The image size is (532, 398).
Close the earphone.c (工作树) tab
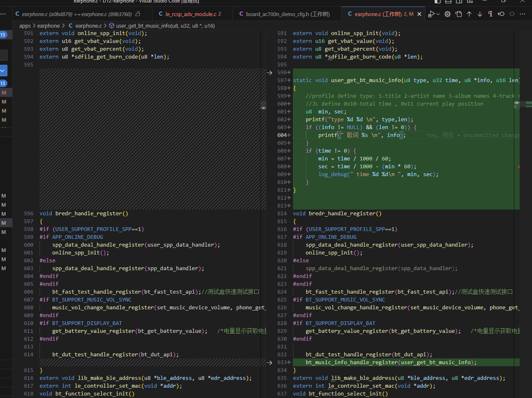coord(420,14)
